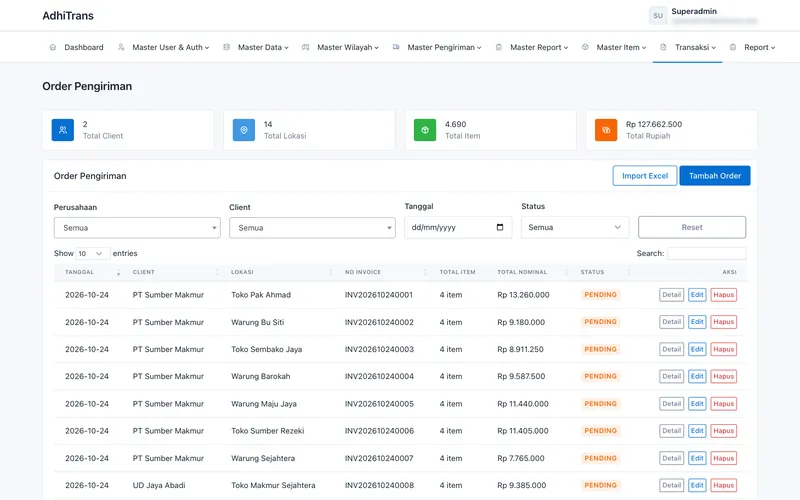Click the Master Wilayah map icon
The width and height of the screenshot is (800, 500).
(306, 47)
